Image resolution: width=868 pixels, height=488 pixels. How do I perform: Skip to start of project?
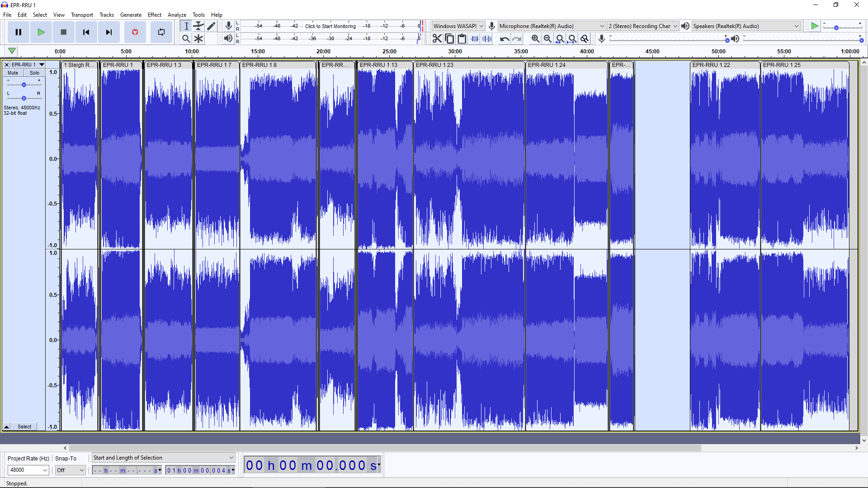[86, 32]
